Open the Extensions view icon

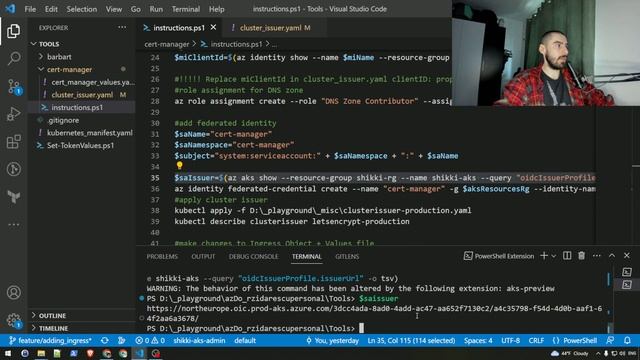click(13, 142)
